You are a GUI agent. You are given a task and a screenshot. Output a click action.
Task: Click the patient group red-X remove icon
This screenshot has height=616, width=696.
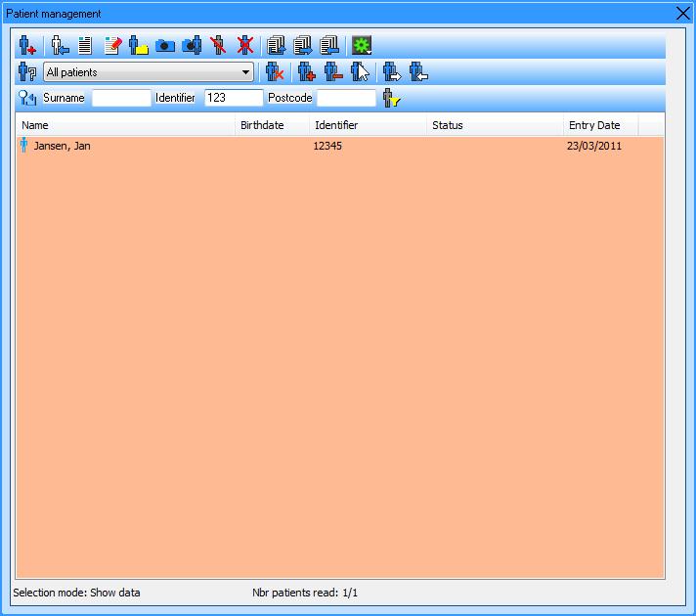(x=275, y=72)
